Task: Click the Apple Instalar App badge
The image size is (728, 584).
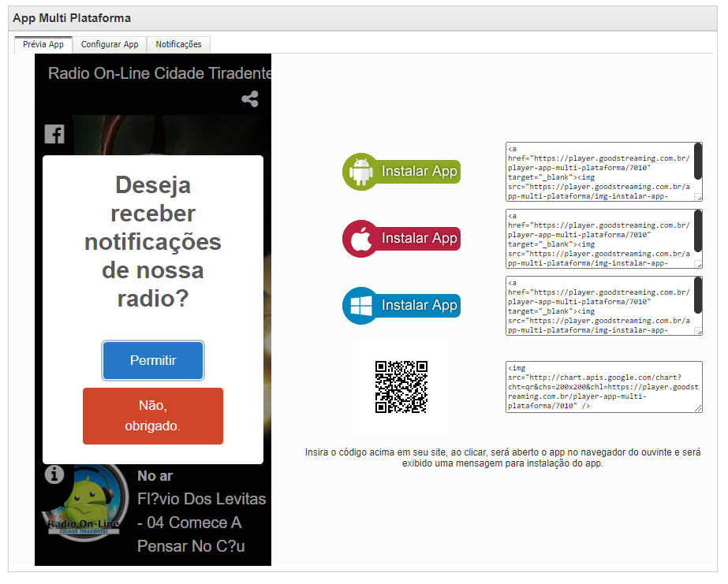Action: coord(401,238)
